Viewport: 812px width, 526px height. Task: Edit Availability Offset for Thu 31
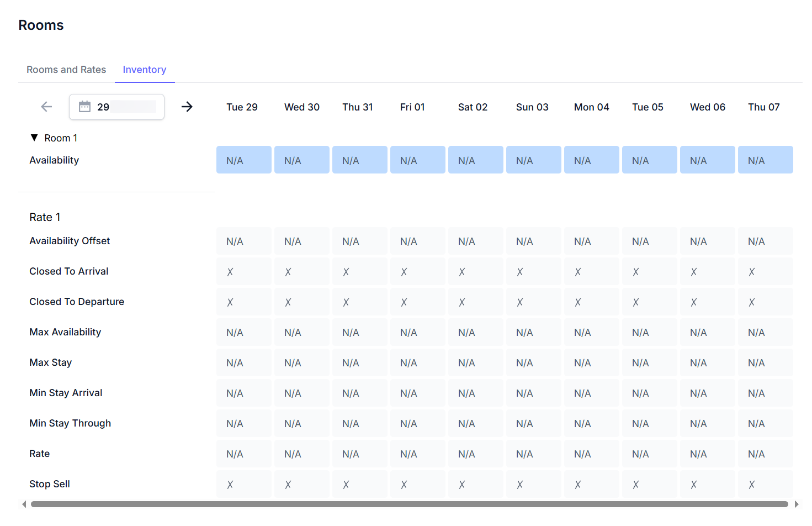point(359,241)
